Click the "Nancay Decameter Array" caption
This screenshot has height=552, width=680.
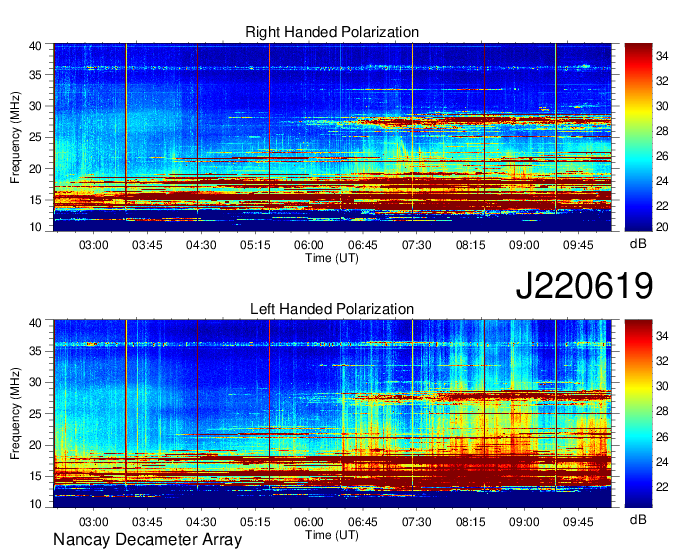(147, 540)
